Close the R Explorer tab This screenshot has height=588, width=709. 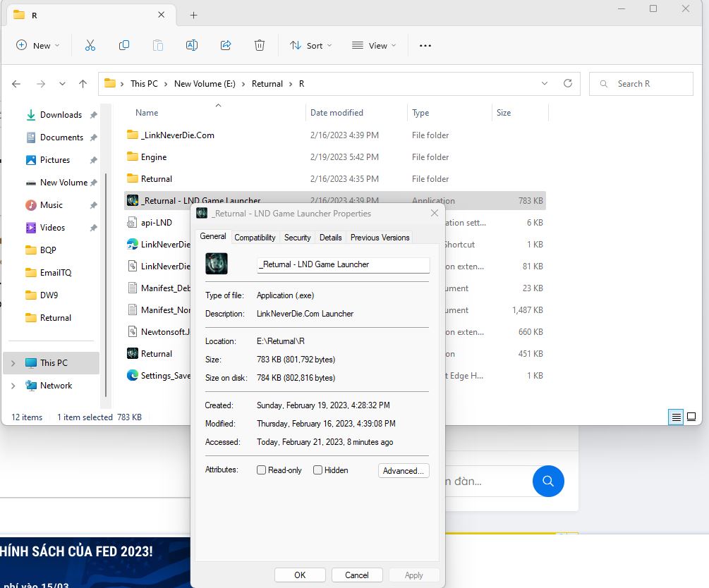161,15
